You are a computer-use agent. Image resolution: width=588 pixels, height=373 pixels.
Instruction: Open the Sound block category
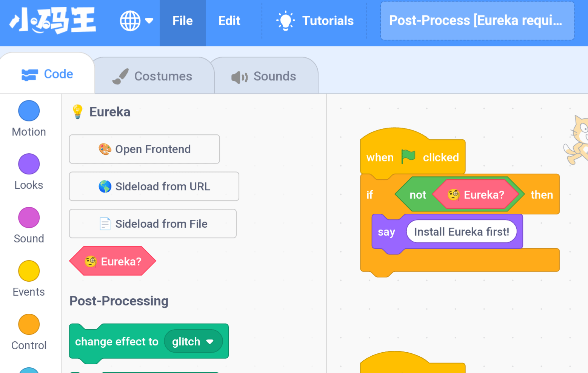(29, 226)
